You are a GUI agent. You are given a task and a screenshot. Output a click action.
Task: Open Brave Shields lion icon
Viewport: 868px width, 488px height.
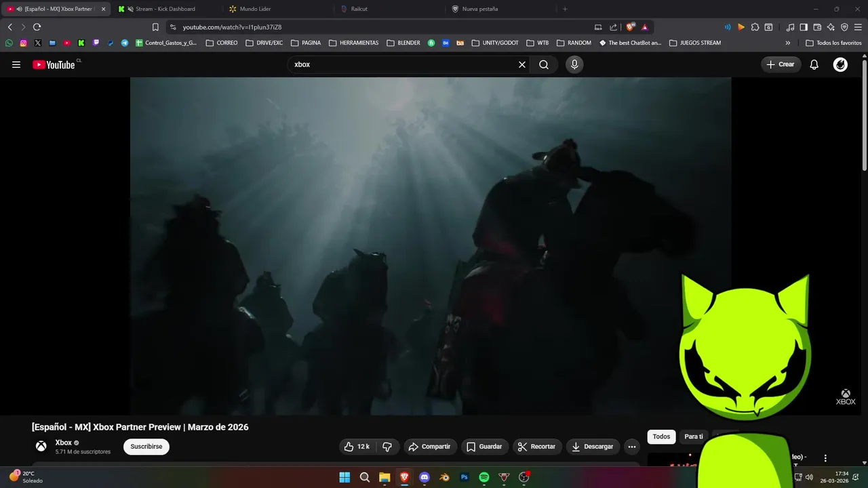tap(630, 27)
